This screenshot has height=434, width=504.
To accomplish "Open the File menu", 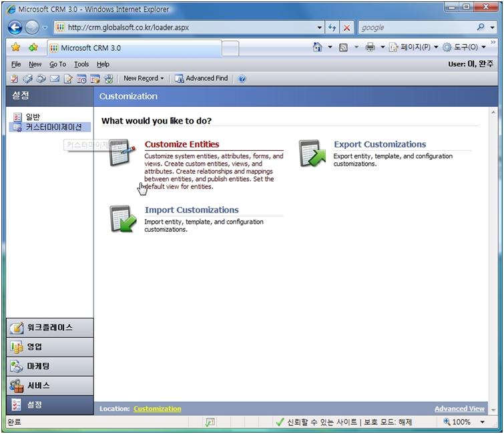I will click(16, 64).
